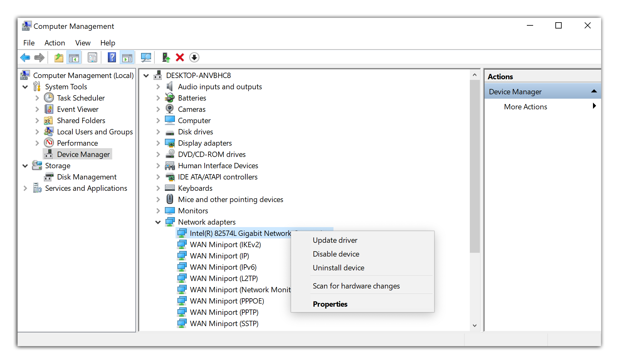619x364 pixels.
Task: Click the Task Scheduler clock icon
Action: (x=49, y=98)
